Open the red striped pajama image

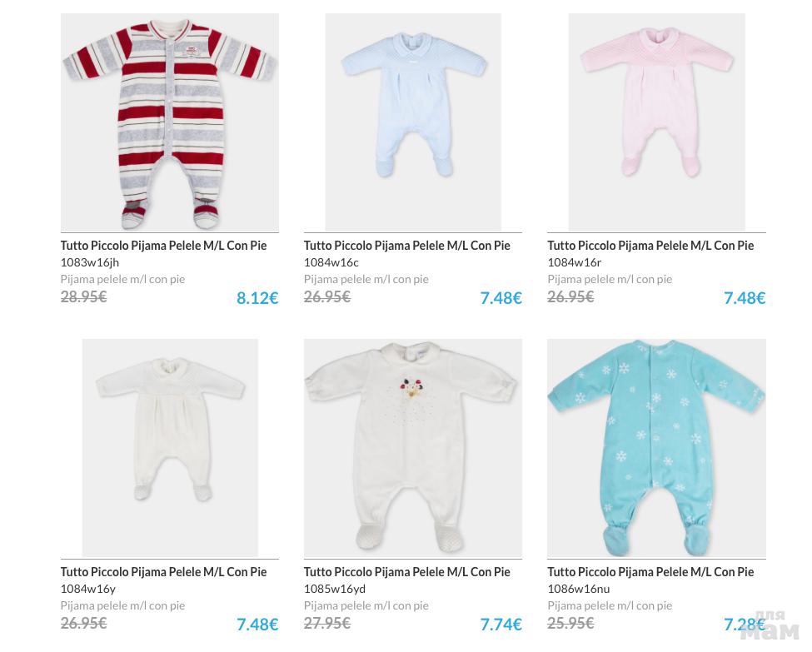coord(170,122)
